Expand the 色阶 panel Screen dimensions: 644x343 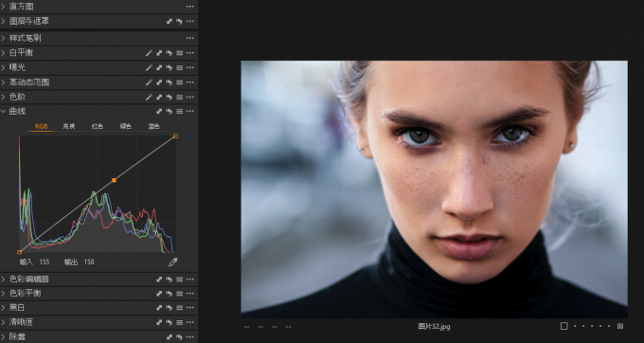click(x=3, y=97)
